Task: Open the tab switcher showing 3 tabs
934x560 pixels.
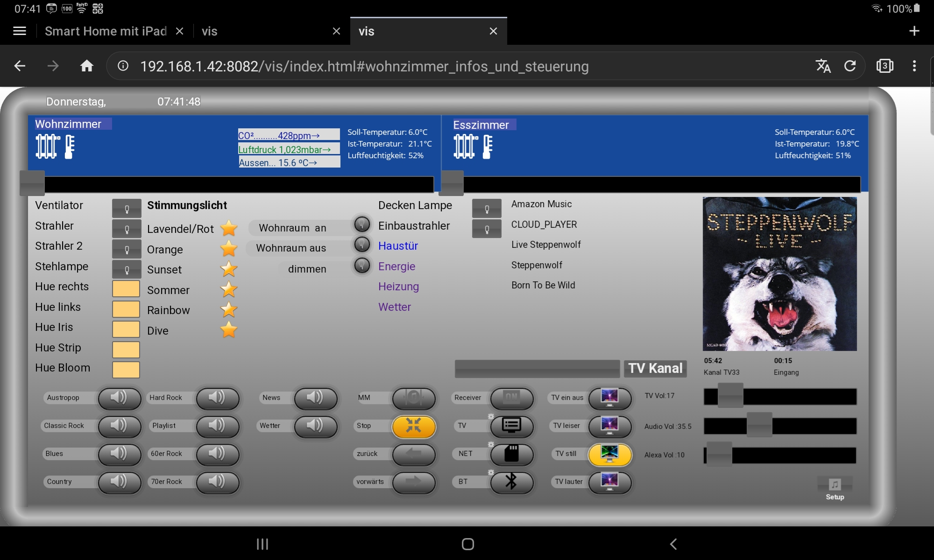Action: (x=884, y=66)
